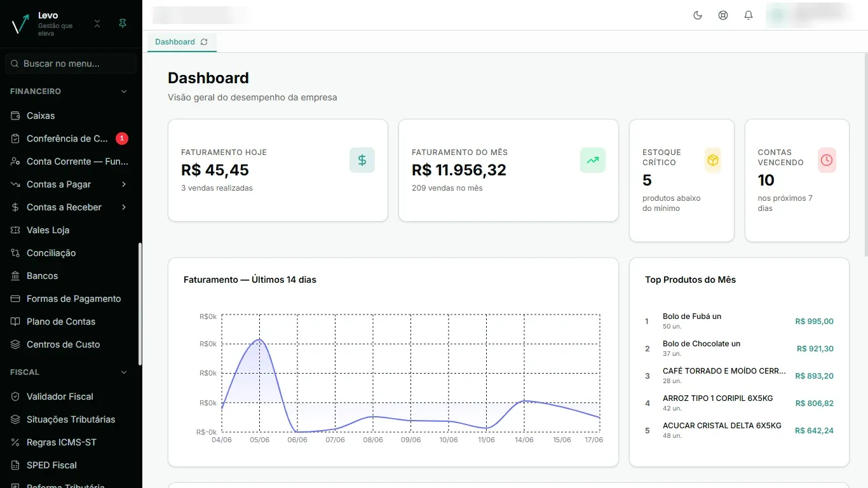Image resolution: width=868 pixels, height=488 pixels.
Task: Click the "3 vendas realizadas" text
Action: 217,188
